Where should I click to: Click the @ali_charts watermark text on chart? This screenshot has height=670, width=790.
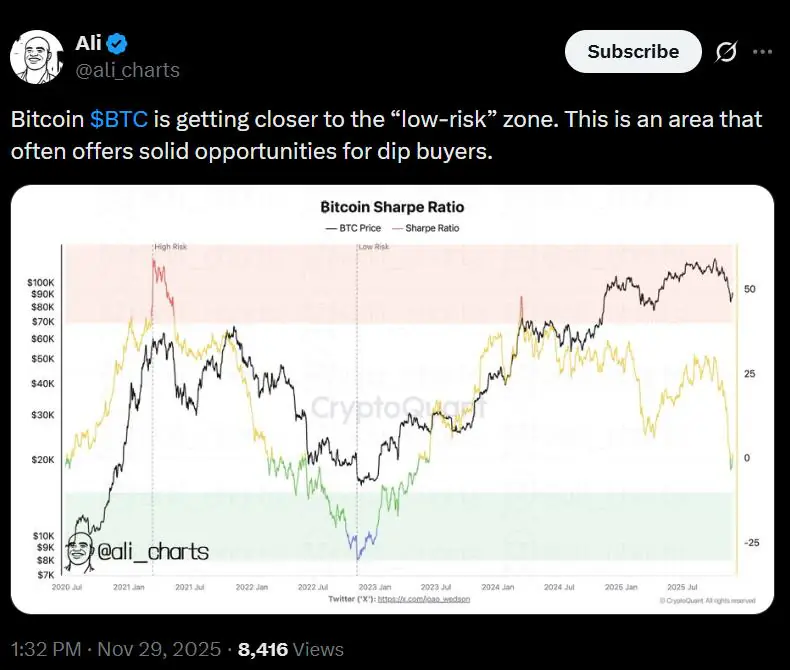(x=152, y=551)
